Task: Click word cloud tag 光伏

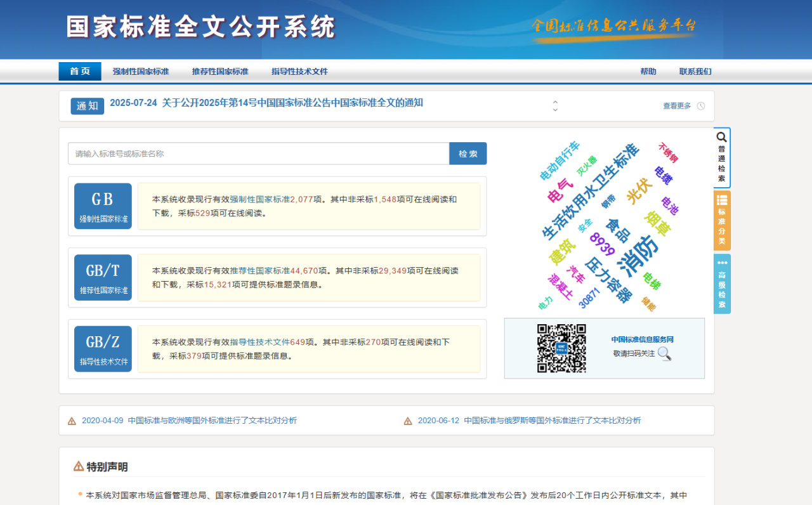Action: pos(639,191)
